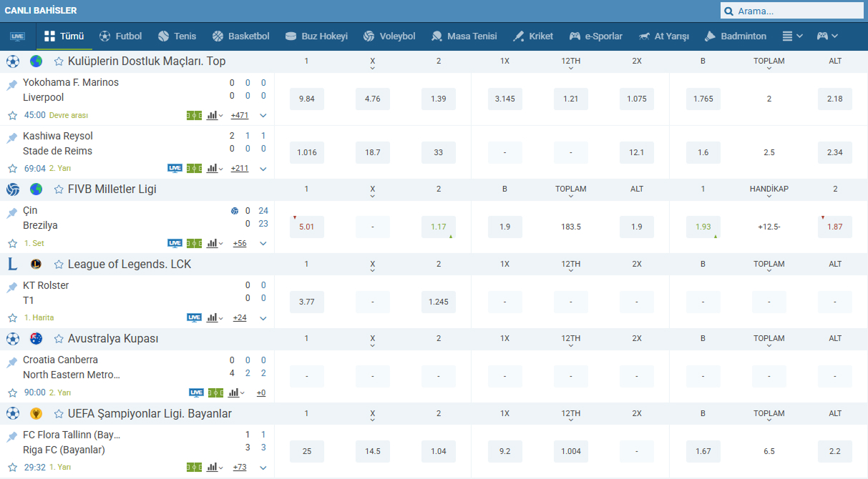The image size is (868, 479).
Task: Star the Yokohama vs Liverpool match
Action: [x=12, y=115]
